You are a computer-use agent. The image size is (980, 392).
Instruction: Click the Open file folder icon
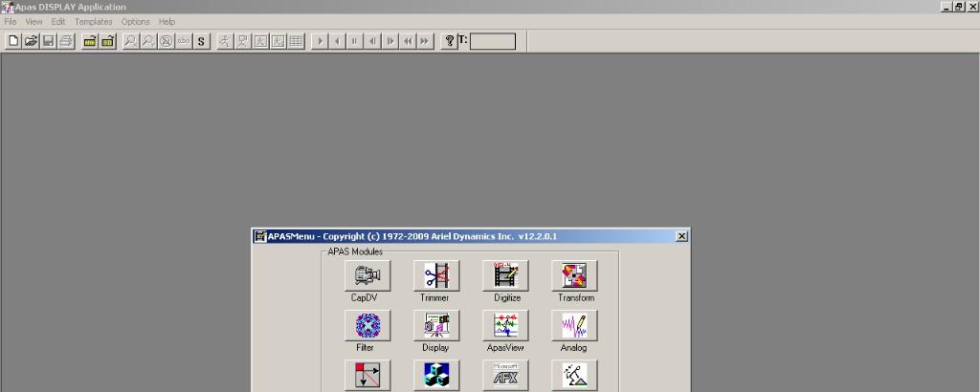coord(31,41)
